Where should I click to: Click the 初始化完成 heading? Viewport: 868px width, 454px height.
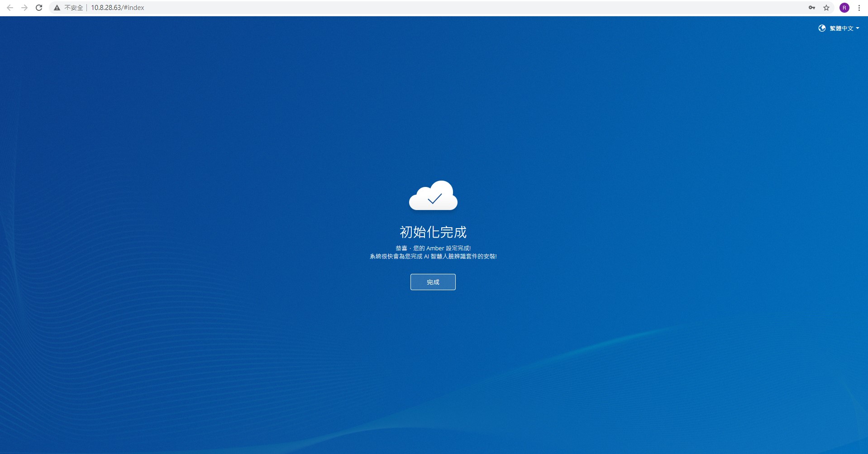click(x=433, y=232)
